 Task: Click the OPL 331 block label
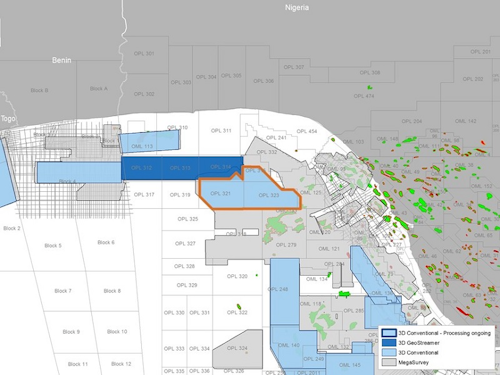(x=199, y=313)
